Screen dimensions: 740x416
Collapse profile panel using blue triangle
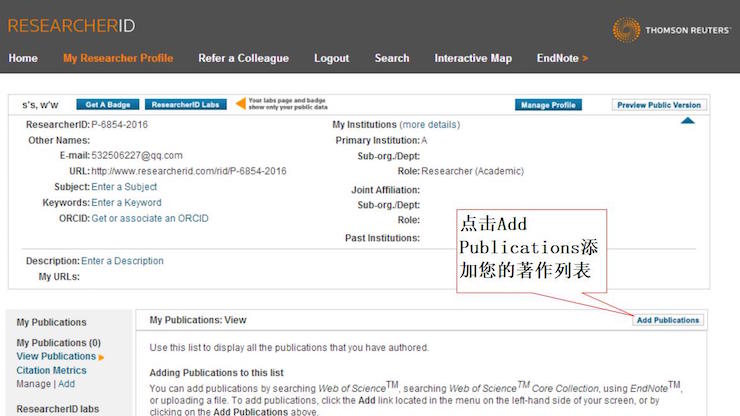pyautogui.click(x=687, y=121)
